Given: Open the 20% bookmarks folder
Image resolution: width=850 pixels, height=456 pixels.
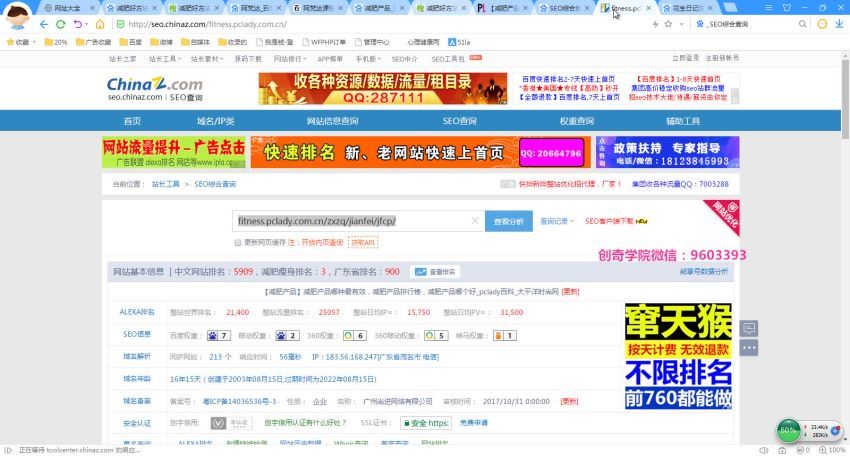Looking at the screenshot, I should 56,42.
